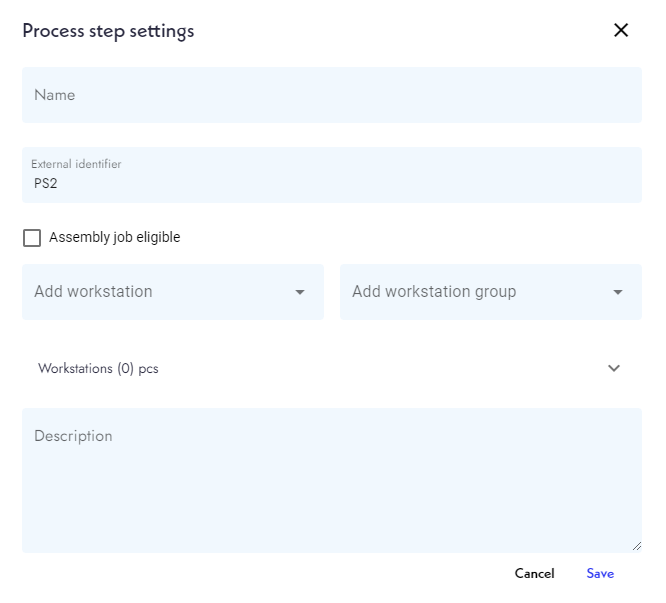
Task: Close the Process step settings dialog
Action: pos(621,30)
